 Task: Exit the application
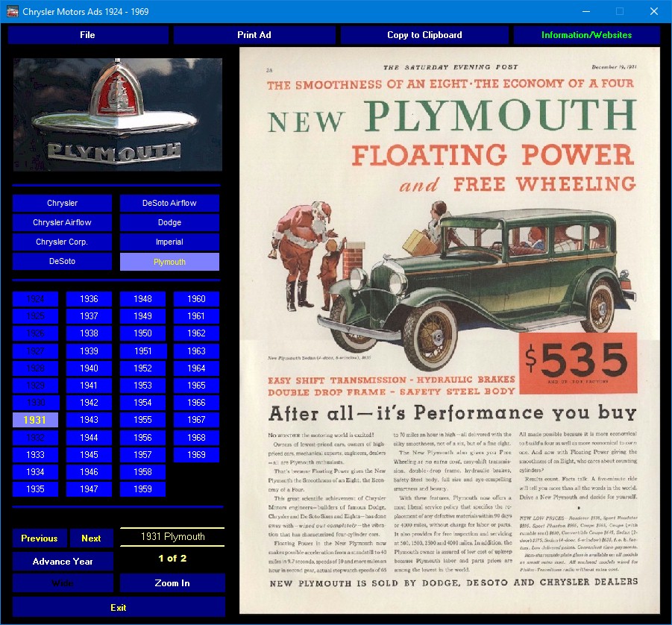pos(119,607)
